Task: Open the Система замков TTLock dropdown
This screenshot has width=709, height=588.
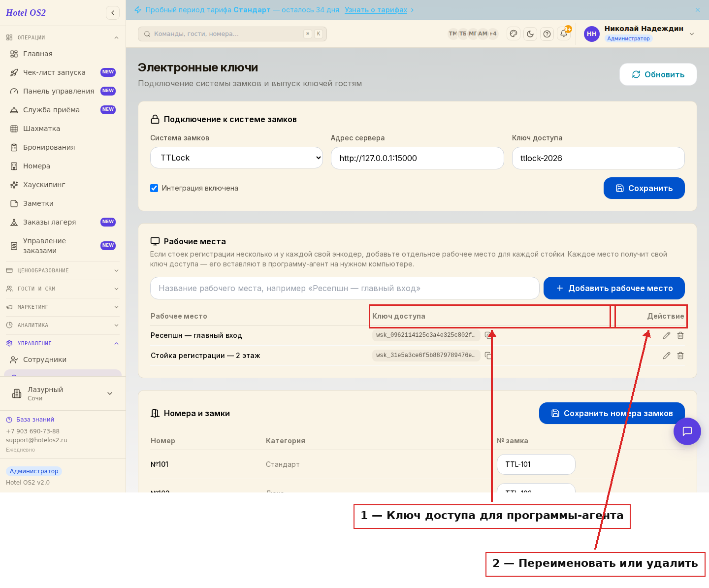Action: click(x=236, y=158)
